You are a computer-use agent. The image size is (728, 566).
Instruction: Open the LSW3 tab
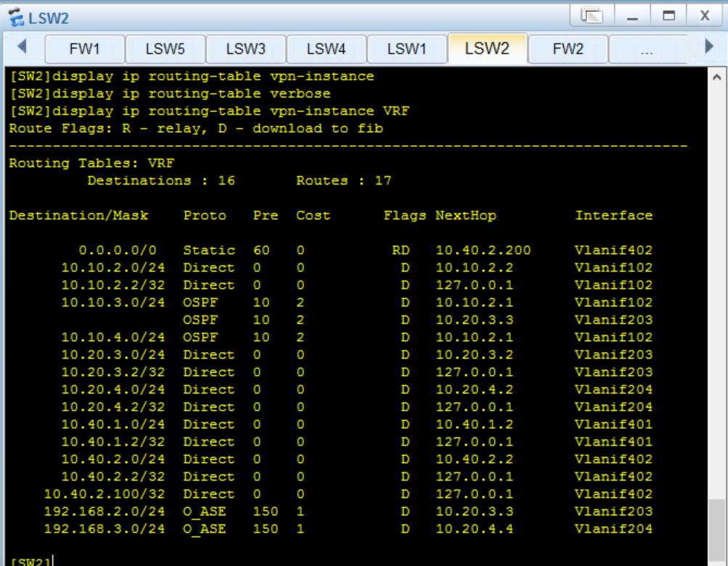coord(245,49)
